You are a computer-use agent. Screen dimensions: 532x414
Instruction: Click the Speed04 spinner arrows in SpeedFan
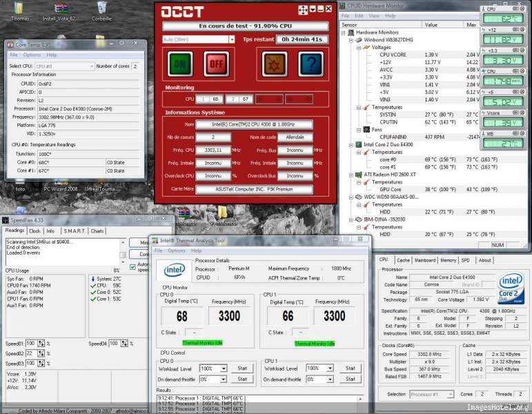(124, 344)
